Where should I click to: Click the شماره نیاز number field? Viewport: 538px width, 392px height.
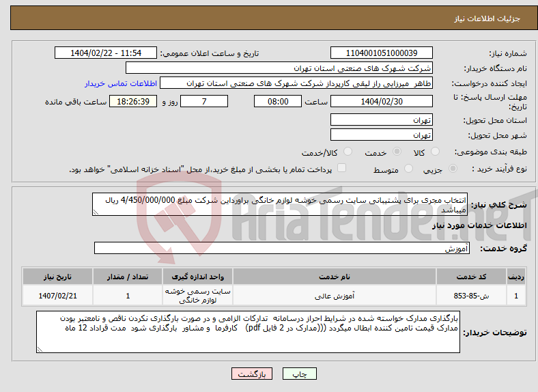(x=381, y=53)
